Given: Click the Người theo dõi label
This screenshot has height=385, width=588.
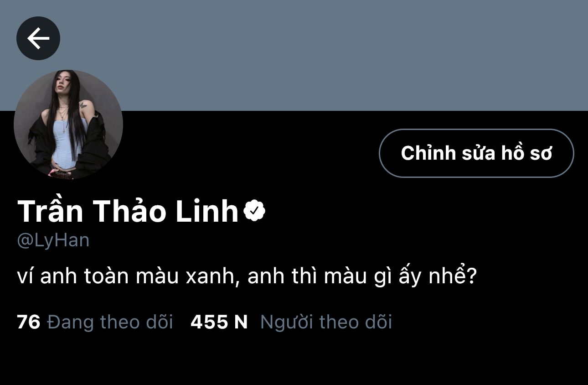Looking at the screenshot, I should click(326, 322).
